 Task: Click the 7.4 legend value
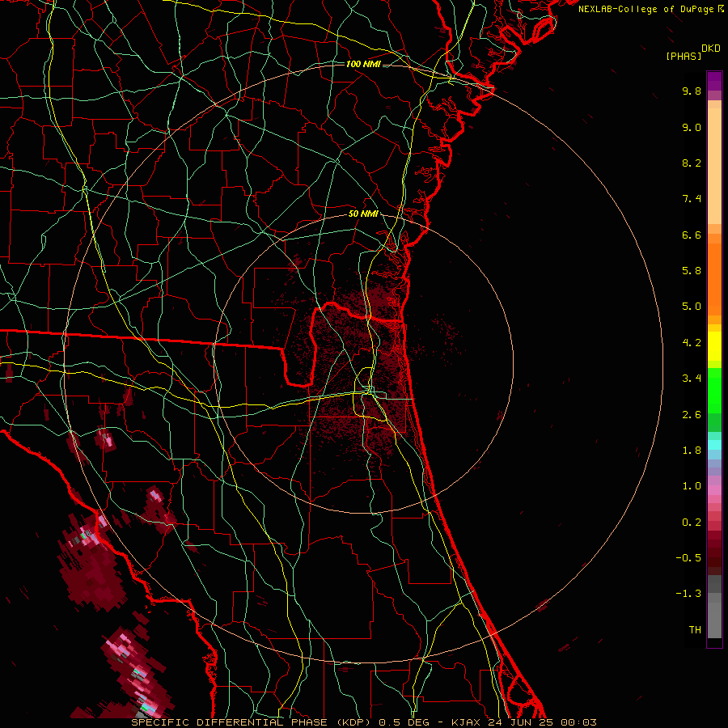click(x=692, y=199)
